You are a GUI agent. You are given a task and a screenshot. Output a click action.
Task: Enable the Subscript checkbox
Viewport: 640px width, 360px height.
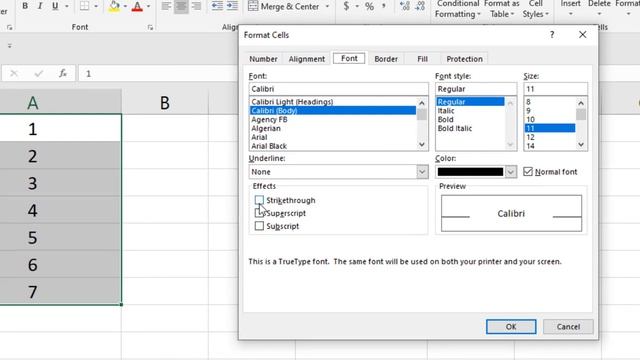(x=259, y=226)
